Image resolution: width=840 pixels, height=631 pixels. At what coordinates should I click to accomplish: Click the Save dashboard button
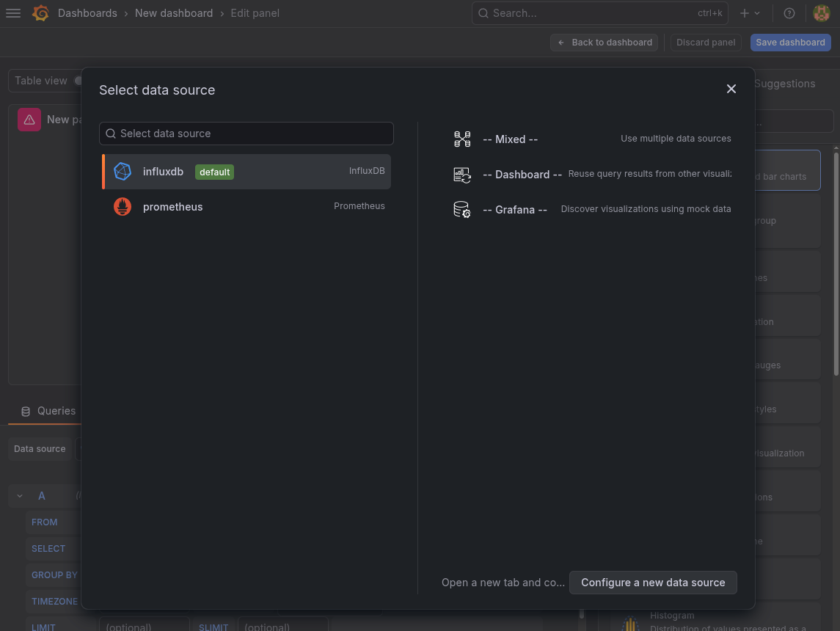790,42
